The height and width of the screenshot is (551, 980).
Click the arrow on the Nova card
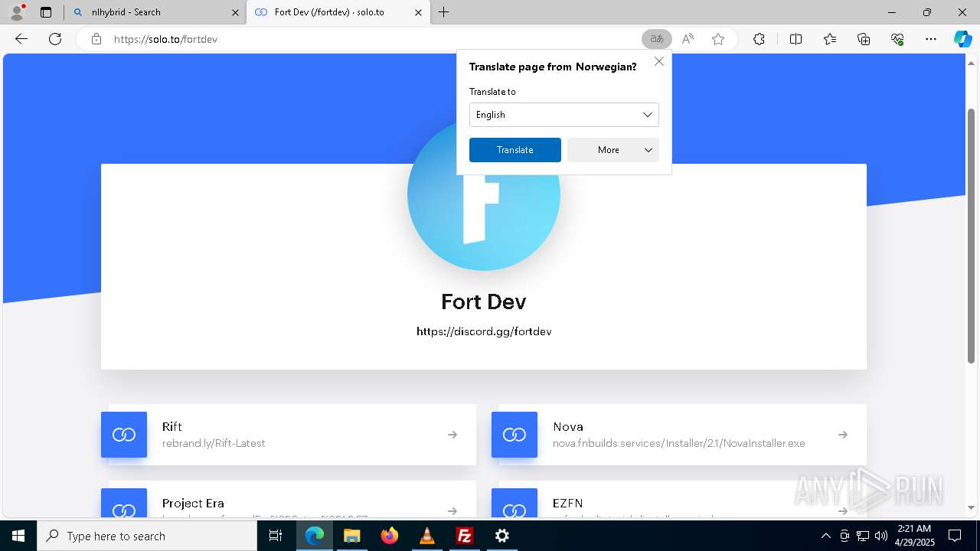843,435
